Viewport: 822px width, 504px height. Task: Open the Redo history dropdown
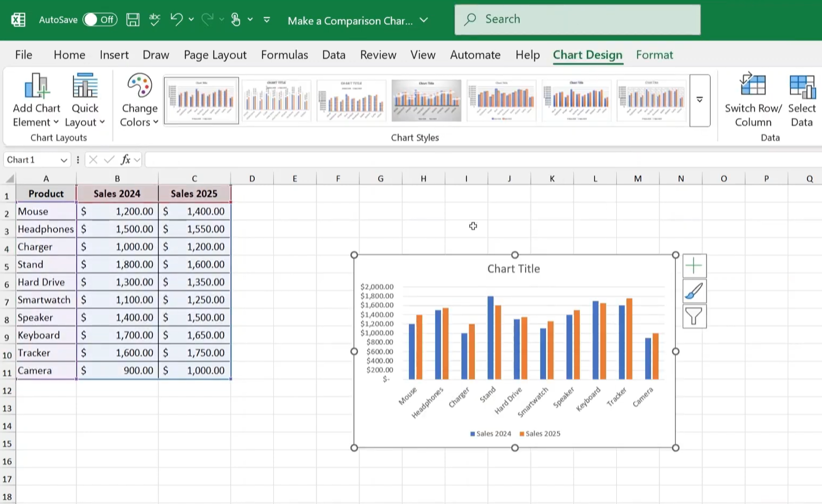click(222, 20)
